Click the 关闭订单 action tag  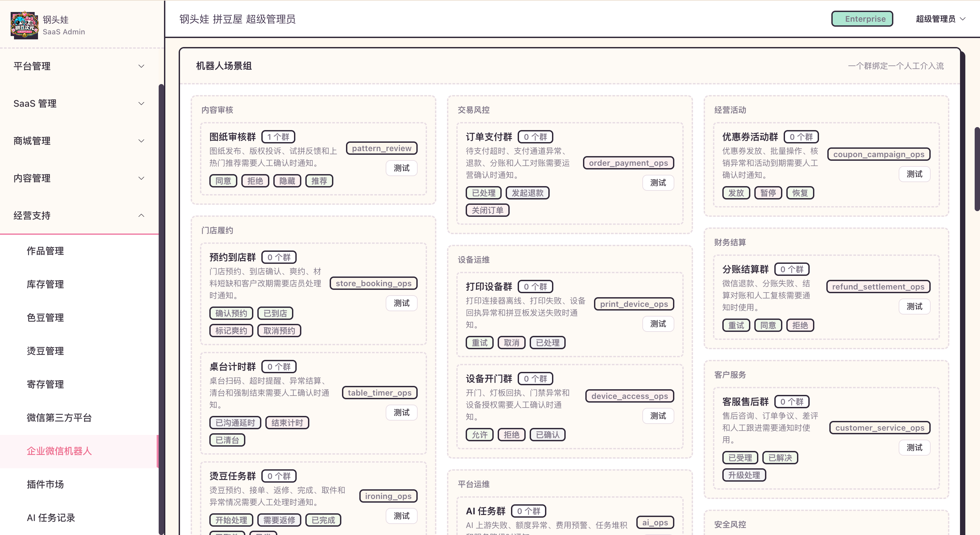[487, 210]
